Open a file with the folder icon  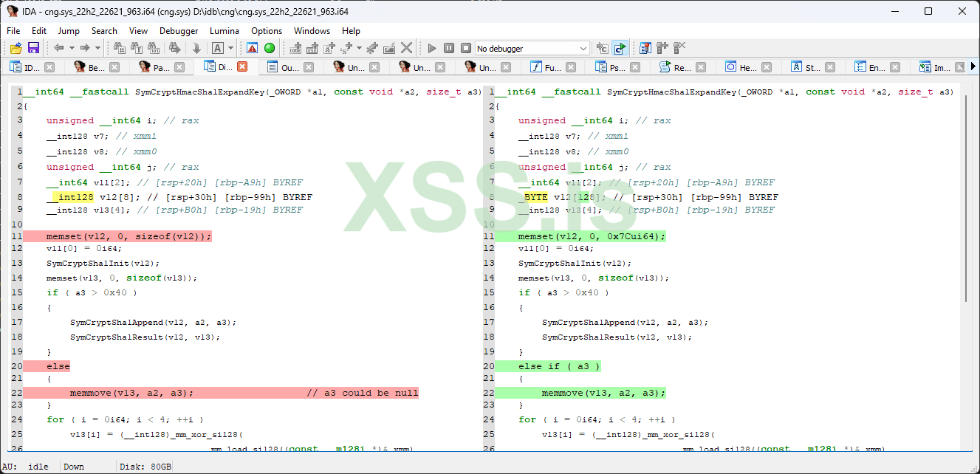(x=15, y=47)
